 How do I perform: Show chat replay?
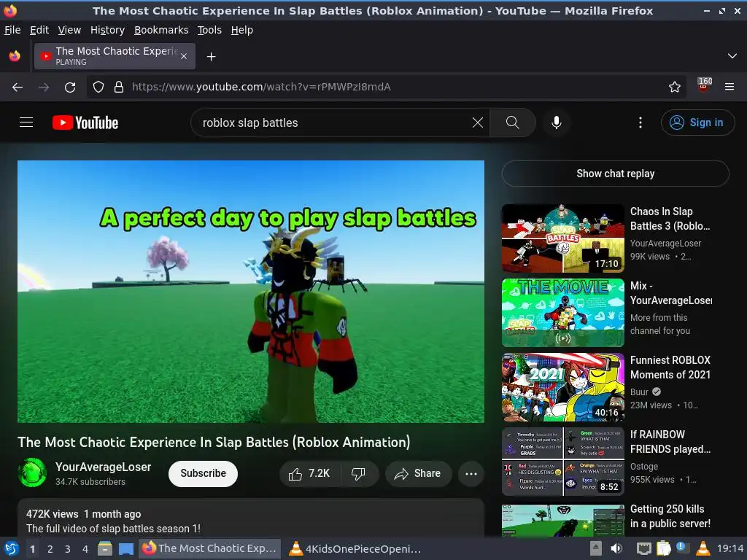point(615,174)
